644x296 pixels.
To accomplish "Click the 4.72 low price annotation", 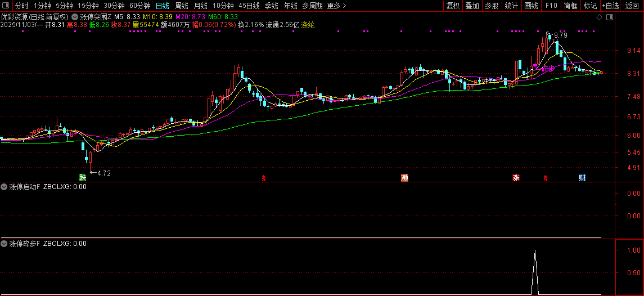I will point(104,173).
